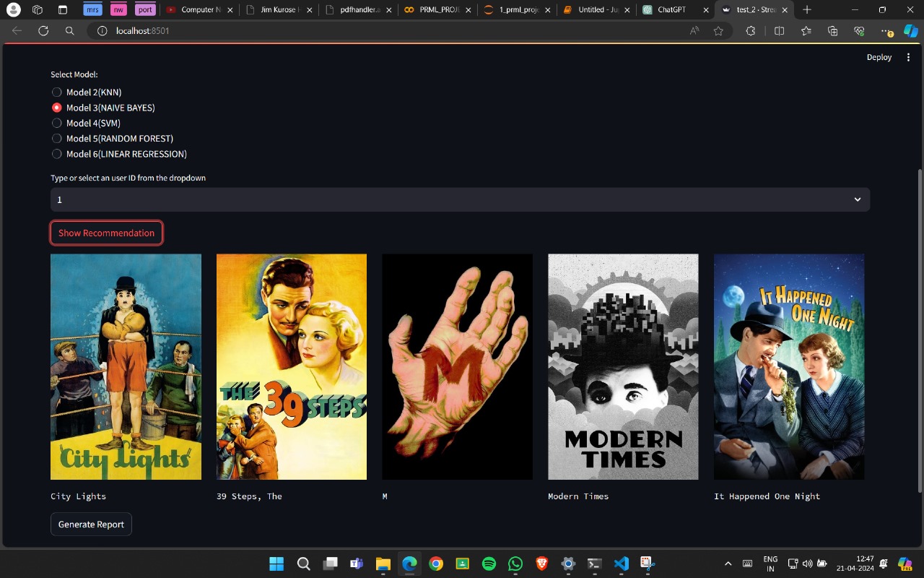Image resolution: width=924 pixels, height=578 pixels.
Task: Click the browser profile avatar icon
Action: [x=13, y=10]
